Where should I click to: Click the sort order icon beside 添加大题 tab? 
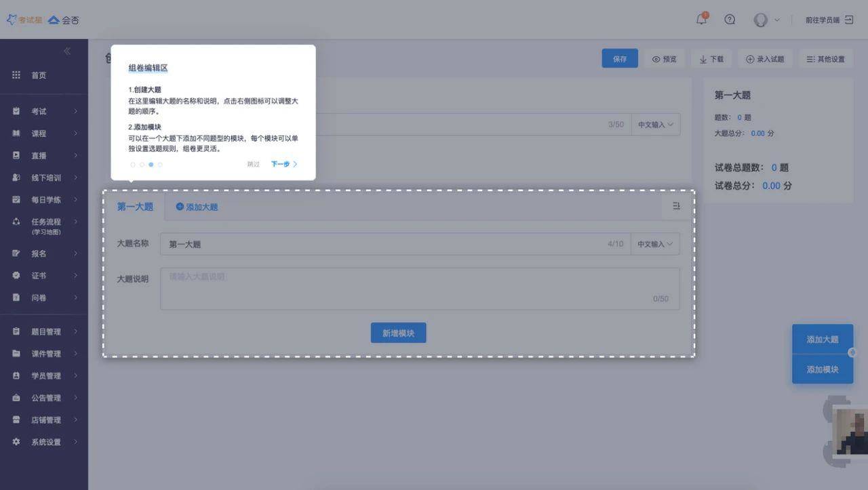[676, 206]
